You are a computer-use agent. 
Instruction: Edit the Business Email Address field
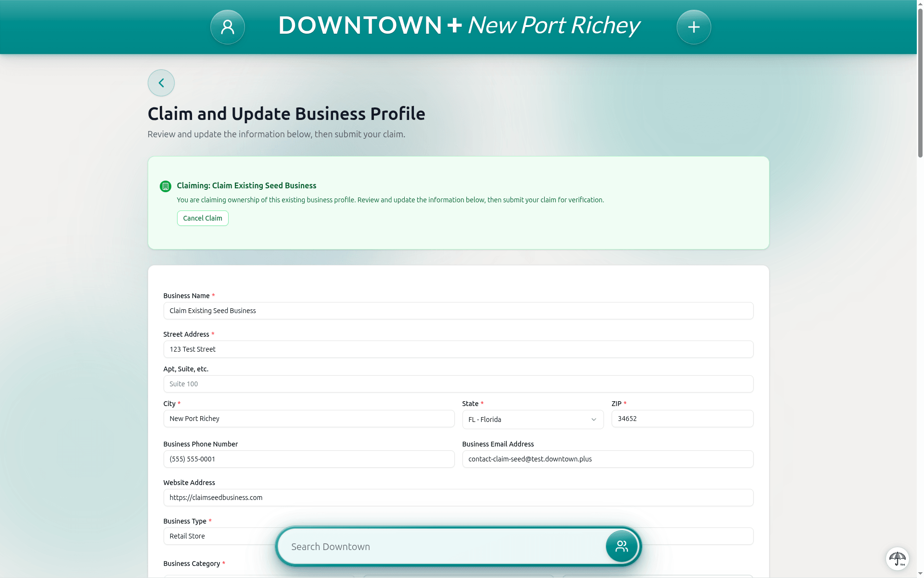click(x=608, y=459)
